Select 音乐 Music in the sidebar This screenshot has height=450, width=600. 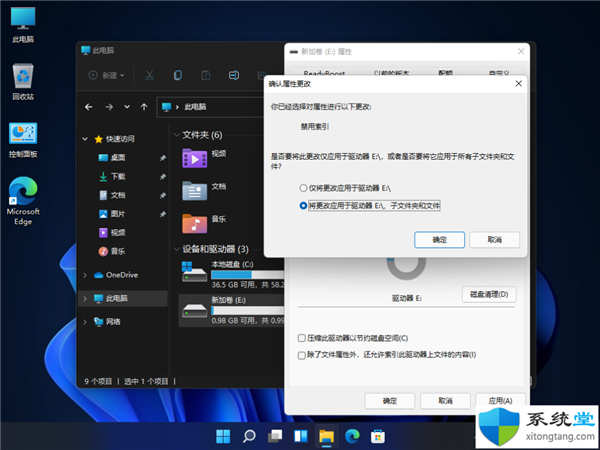point(117,251)
